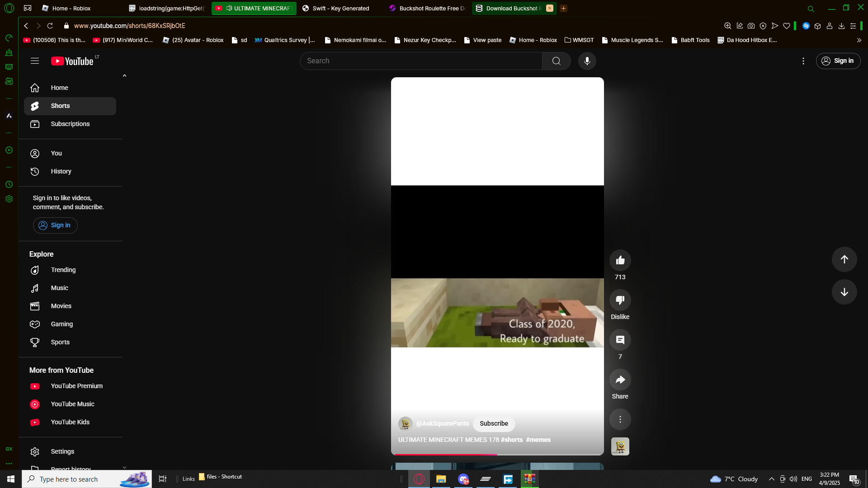
Task: Switch to loadstring tab
Action: pos(166,9)
